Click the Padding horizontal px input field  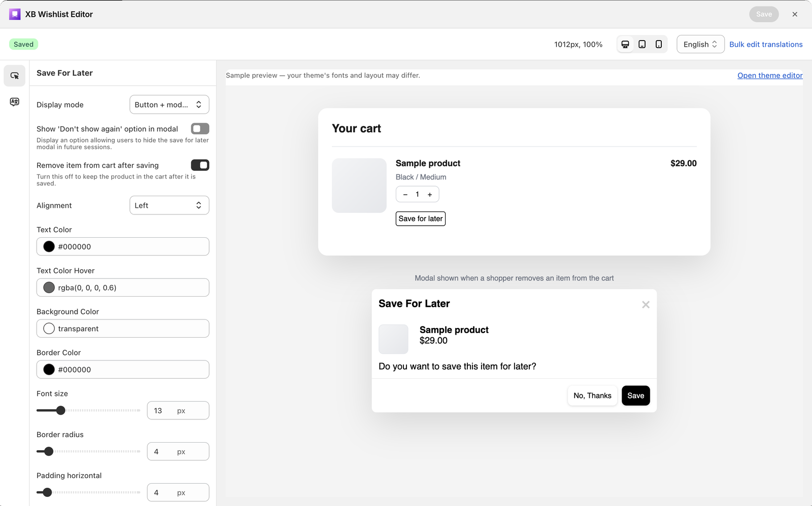click(x=178, y=492)
